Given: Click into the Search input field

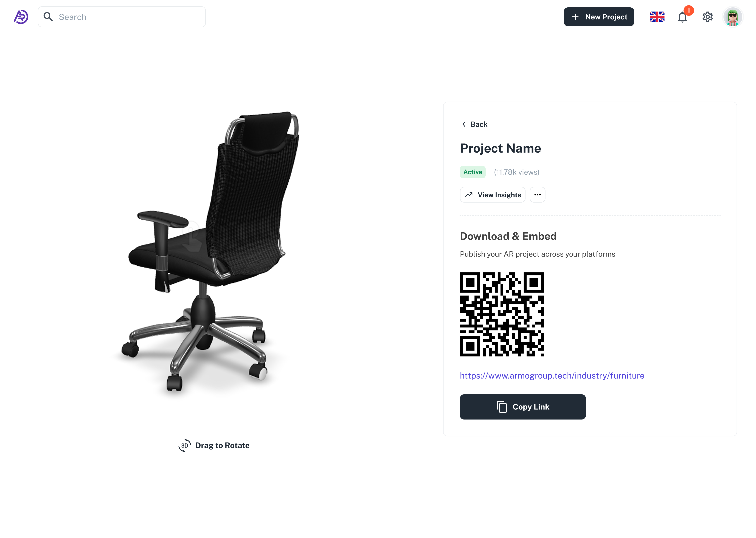Looking at the screenshot, I should [121, 17].
